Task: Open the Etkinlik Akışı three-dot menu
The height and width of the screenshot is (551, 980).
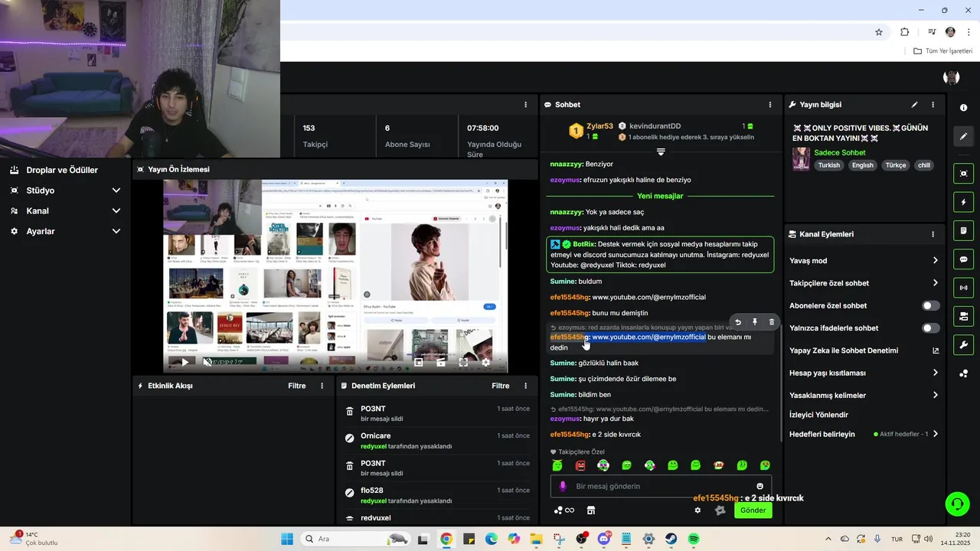Action: (322, 386)
